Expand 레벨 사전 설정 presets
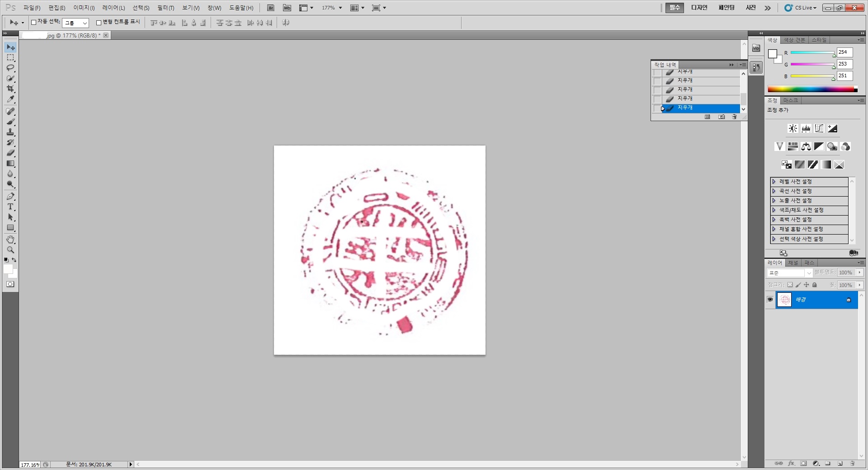The width and height of the screenshot is (868, 470). pyautogui.click(x=774, y=182)
